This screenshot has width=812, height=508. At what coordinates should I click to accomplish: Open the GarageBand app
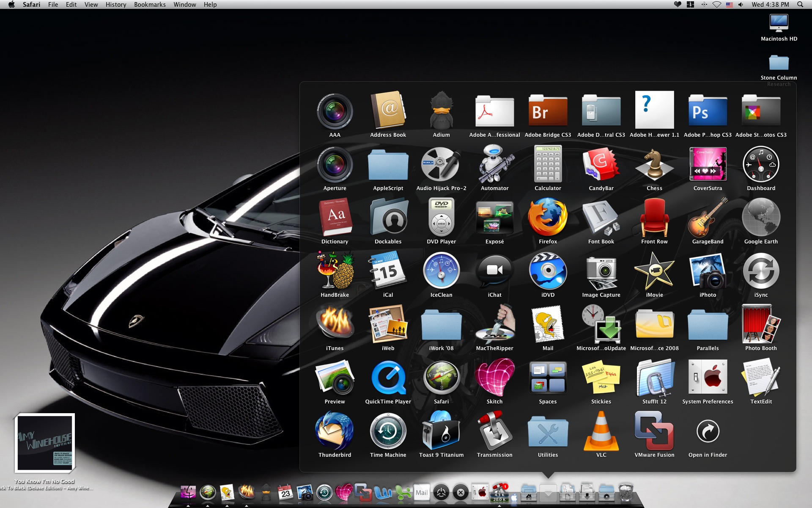click(x=708, y=218)
